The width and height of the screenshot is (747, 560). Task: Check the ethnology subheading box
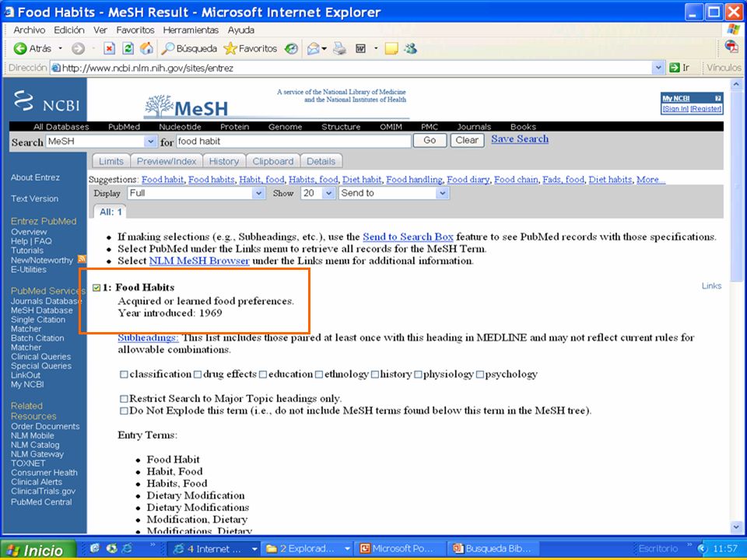coord(319,375)
